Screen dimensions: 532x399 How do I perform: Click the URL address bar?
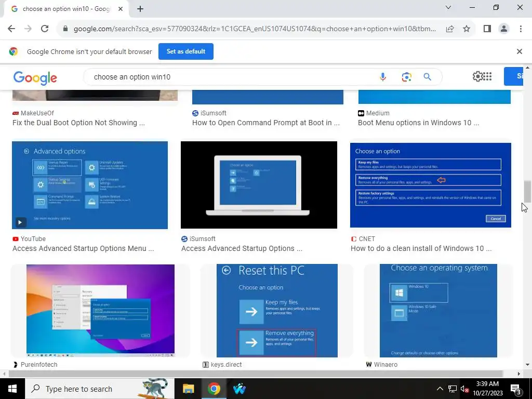[255, 29]
